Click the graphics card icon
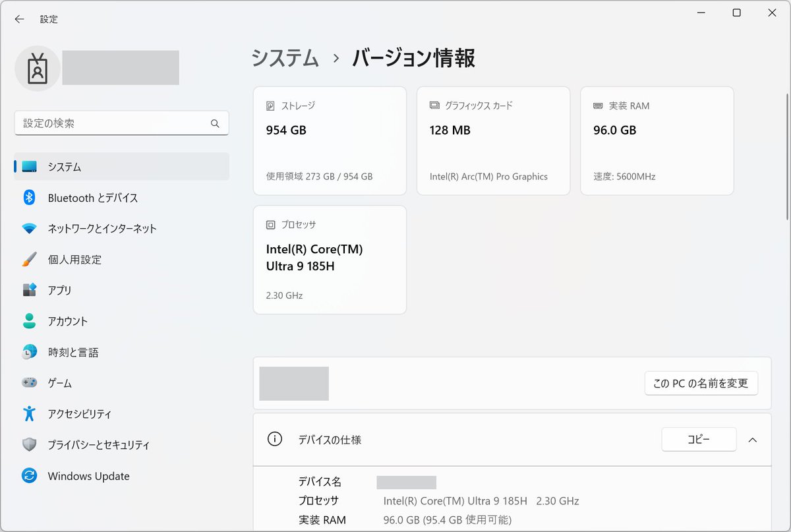 pos(434,105)
